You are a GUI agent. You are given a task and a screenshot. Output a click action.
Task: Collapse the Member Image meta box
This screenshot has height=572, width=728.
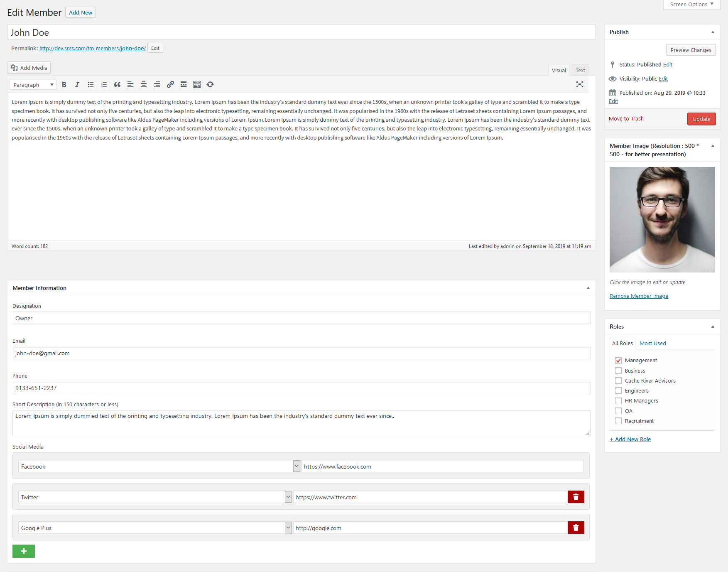point(713,146)
